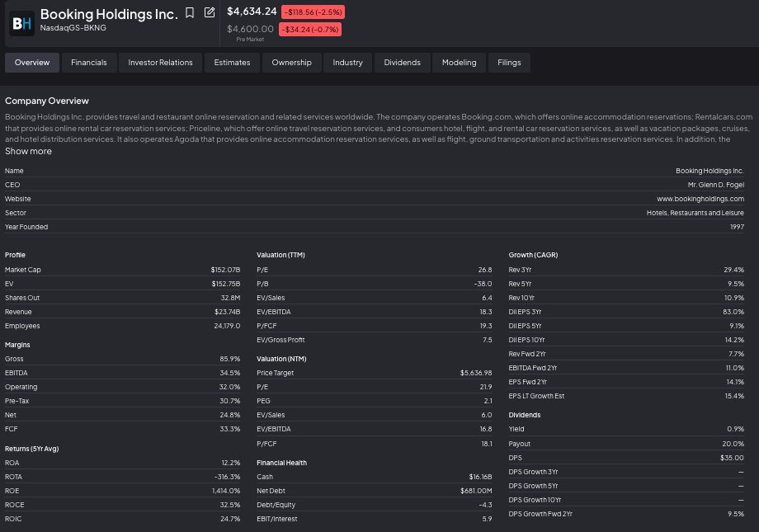The width and height of the screenshot is (759, 532).
Task: Bookmark Booking Holdings with the bookmark icon
Action: click(x=190, y=12)
